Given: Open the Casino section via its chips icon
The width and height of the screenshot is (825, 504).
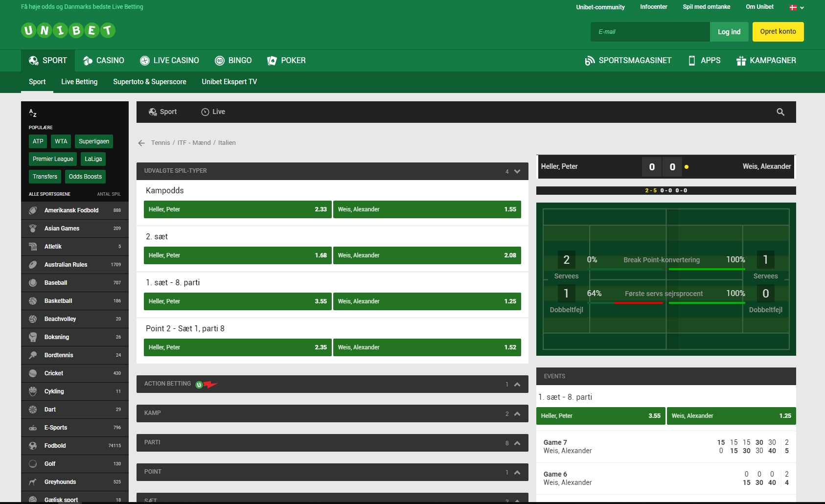Looking at the screenshot, I should [88, 60].
